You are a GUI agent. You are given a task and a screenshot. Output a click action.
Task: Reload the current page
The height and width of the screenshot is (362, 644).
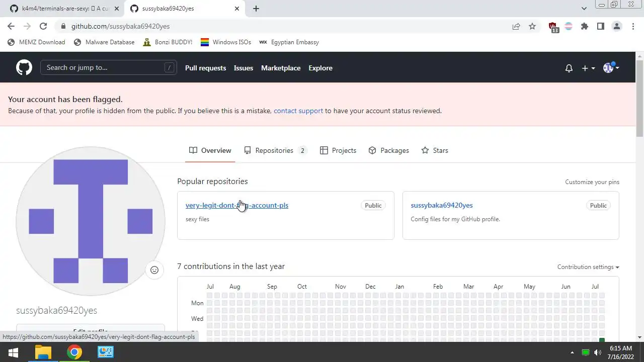[43, 26]
